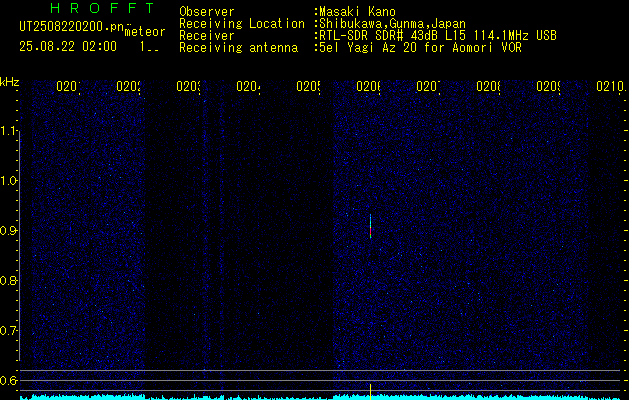Image resolution: width=629 pixels, height=400 pixels.
Task: Click the 0.8 kHz axis label
Action: coord(7,280)
